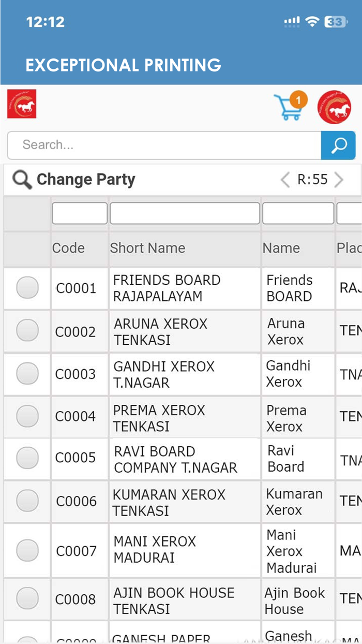Tap the Change Party magnifier icon
The width and height of the screenshot is (362, 644).
22,180
